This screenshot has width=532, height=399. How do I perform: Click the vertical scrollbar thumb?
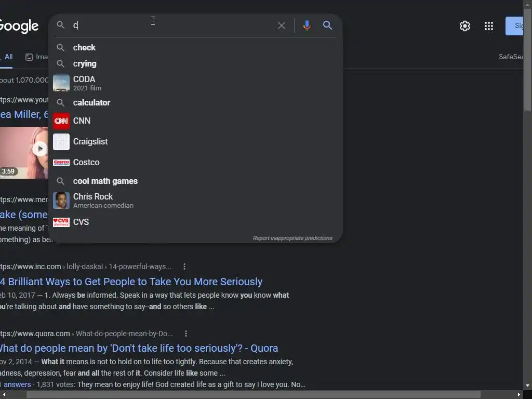pos(528,59)
